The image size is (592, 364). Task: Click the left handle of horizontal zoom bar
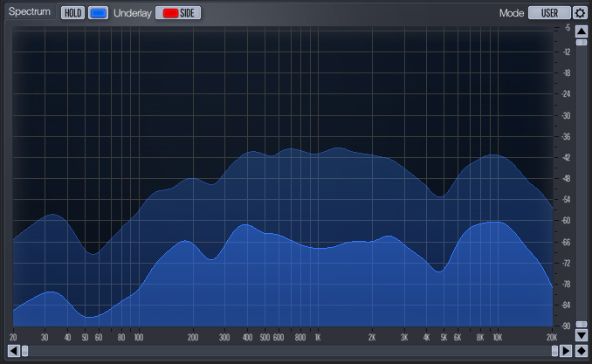pos(24,351)
